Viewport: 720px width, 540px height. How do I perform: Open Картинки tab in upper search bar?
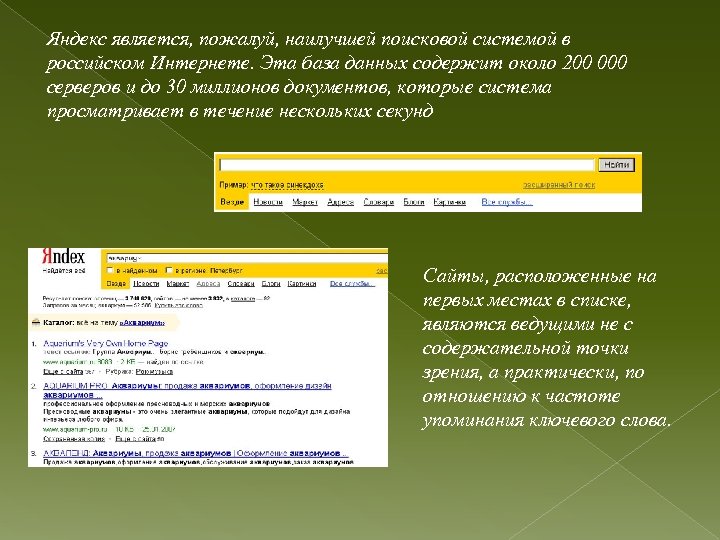tap(450, 202)
